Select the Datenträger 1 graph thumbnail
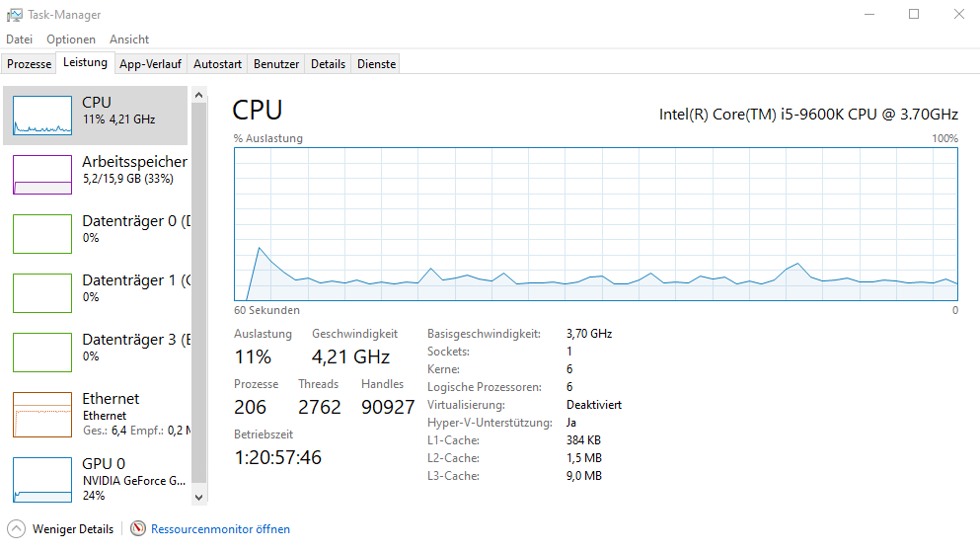 pos(42,293)
